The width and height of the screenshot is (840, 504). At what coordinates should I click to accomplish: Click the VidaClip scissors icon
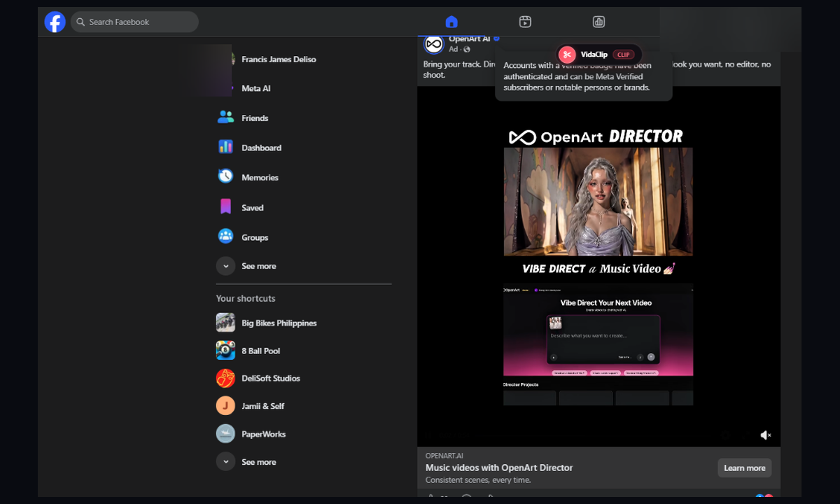[567, 54]
